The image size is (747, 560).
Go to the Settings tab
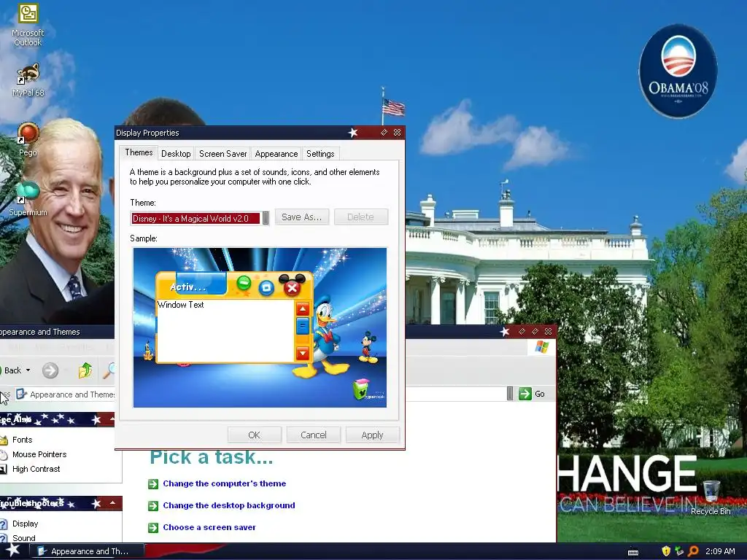pyautogui.click(x=320, y=154)
